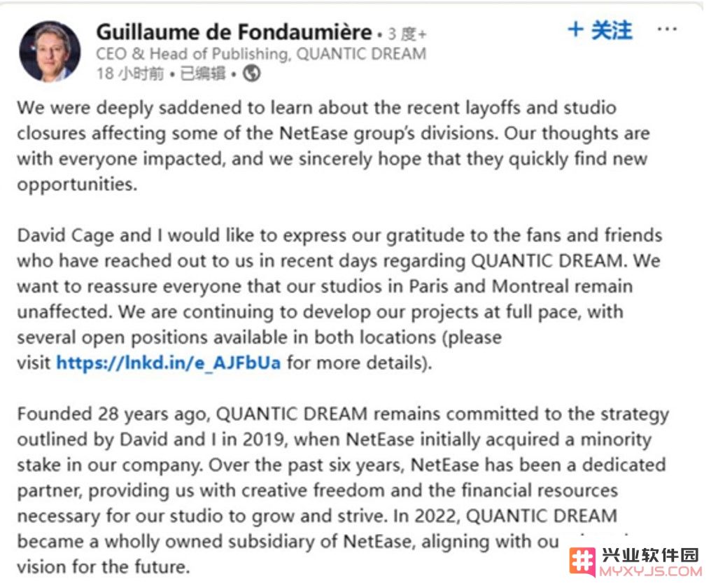711x588 pixels.
Task: Click author name Guillaume de Fondaumière
Action: pyautogui.click(x=234, y=32)
